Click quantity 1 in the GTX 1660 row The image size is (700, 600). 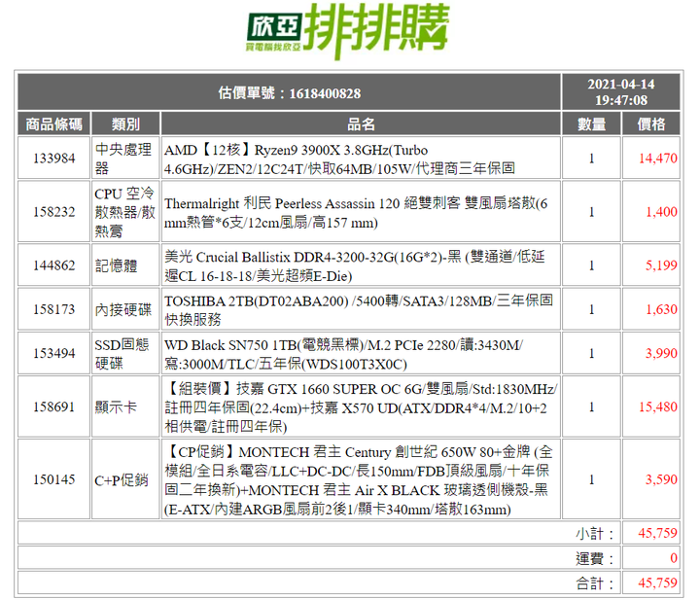pyautogui.click(x=591, y=406)
